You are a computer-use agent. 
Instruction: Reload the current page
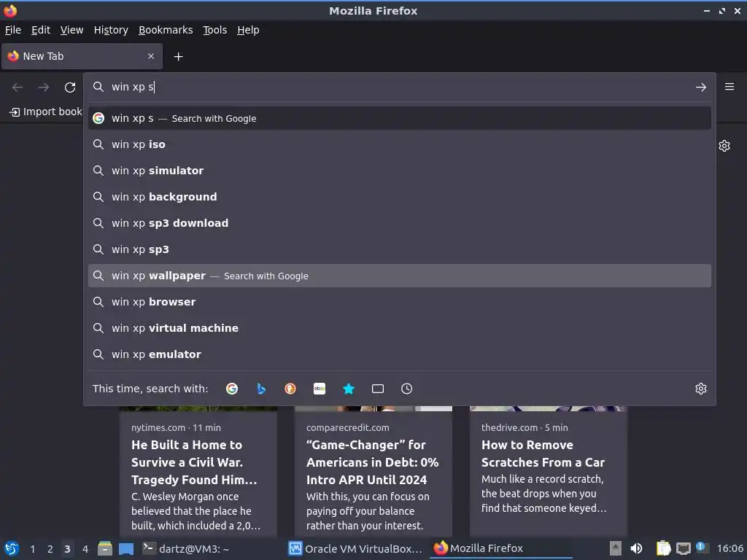pos(70,87)
